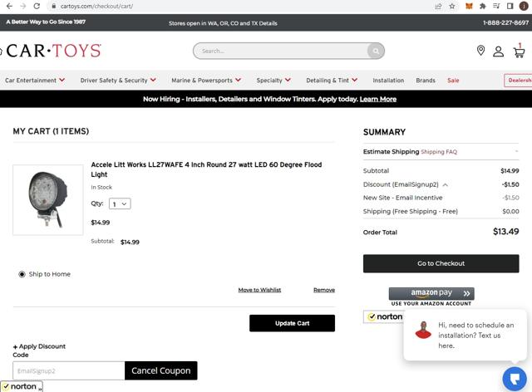Viewport: 532px width, 392px height.
Task: Reload the page with the refresh icon
Action: (37, 6)
